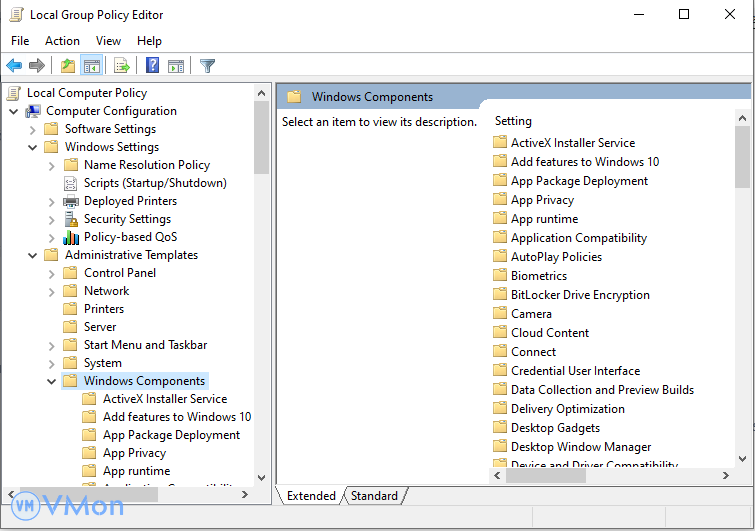The width and height of the screenshot is (755, 531).
Task: Click the Filter funnel toolbar icon
Action: (207, 66)
